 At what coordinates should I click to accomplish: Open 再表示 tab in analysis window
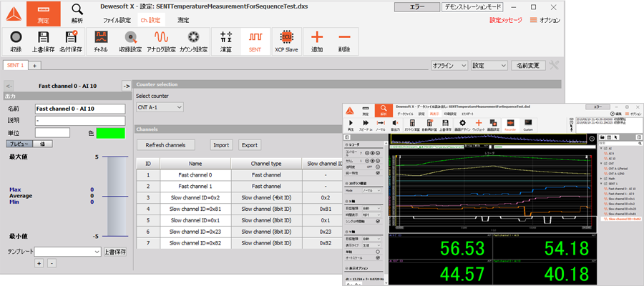click(x=434, y=113)
